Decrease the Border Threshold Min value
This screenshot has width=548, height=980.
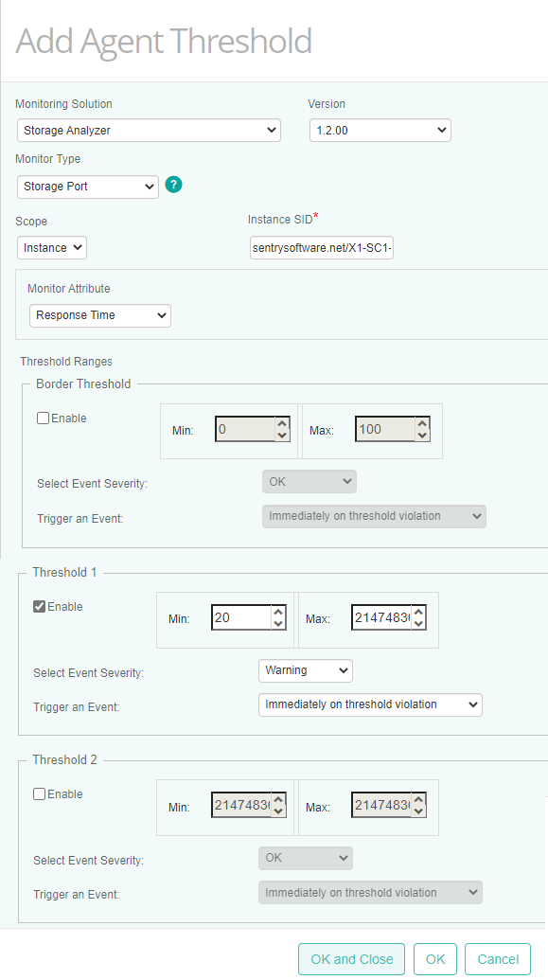tap(282, 436)
